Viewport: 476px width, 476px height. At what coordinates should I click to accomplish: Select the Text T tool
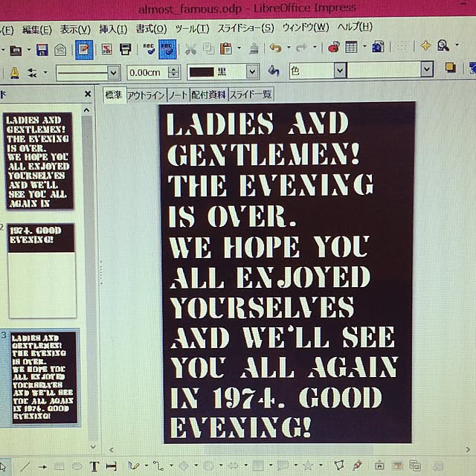point(94,466)
